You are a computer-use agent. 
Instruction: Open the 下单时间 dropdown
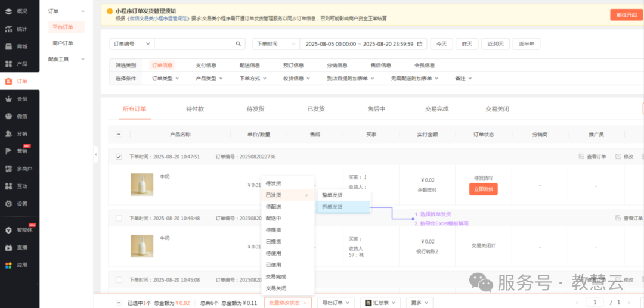(x=276, y=44)
